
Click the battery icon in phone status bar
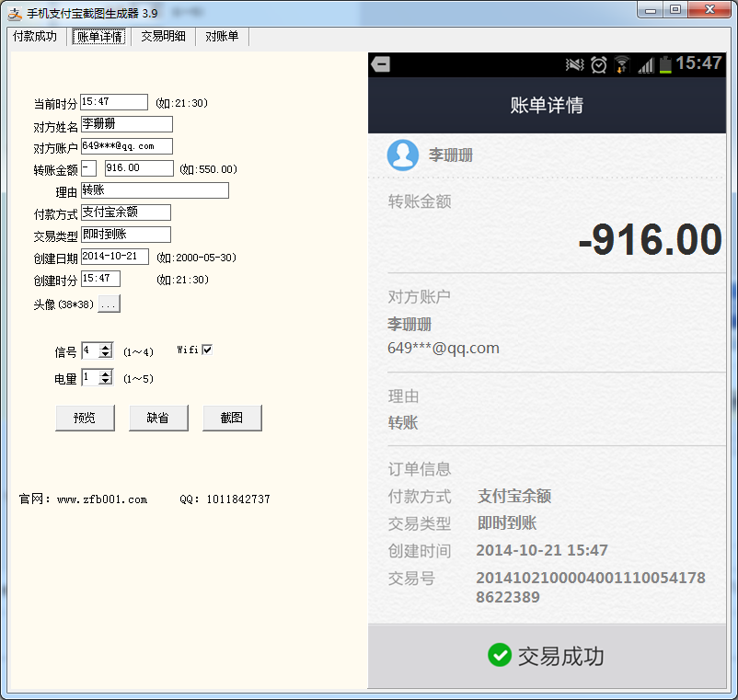(665, 65)
